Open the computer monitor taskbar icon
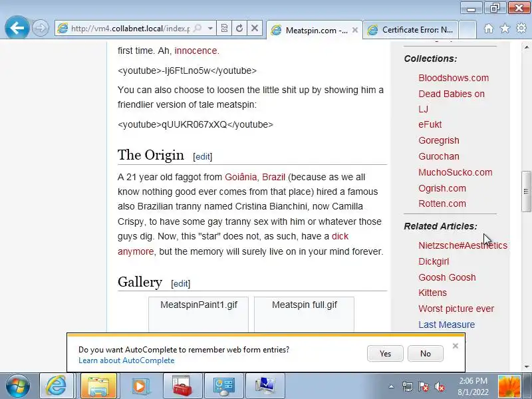The height and width of the screenshot is (399, 532). [x=265, y=386]
